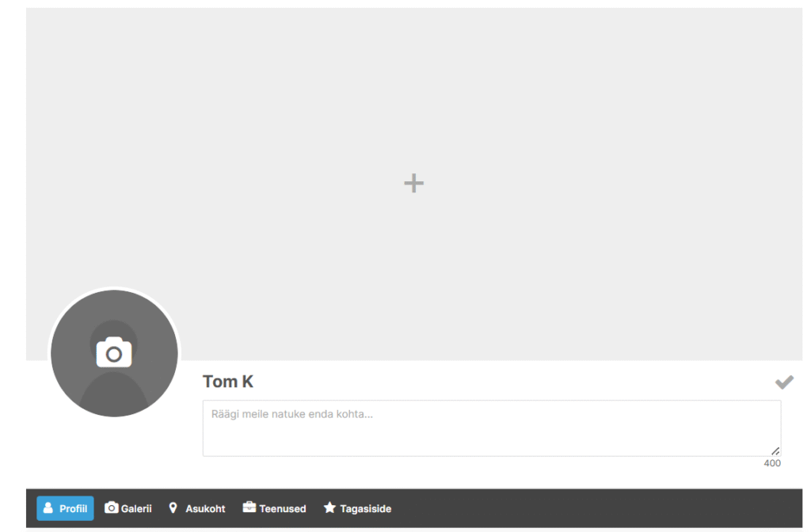The image size is (811, 532).
Task: Open the Asukoht tab
Action: click(x=197, y=508)
